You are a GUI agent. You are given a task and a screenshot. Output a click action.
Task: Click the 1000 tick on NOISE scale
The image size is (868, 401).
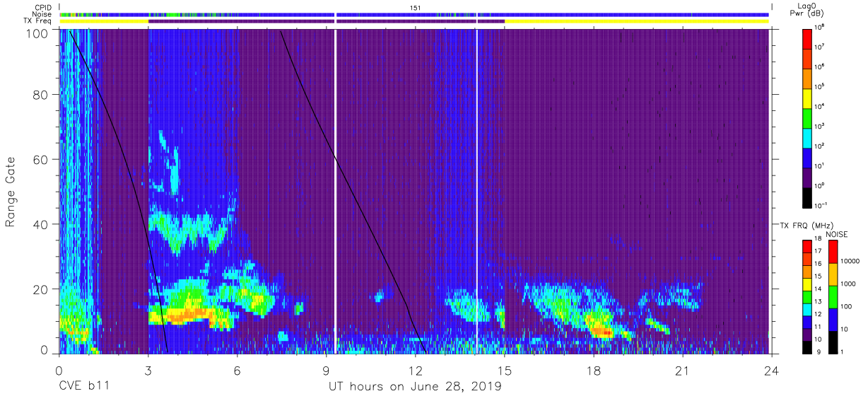847,283
